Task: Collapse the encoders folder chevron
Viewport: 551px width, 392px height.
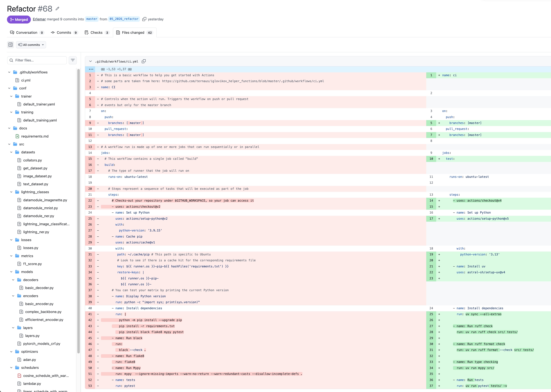Action: point(13,296)
